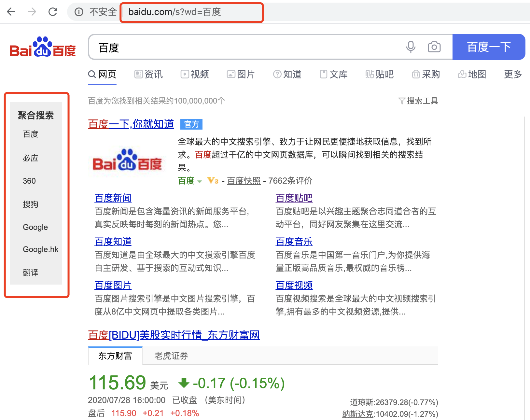Select 百度 in the 聚合搜索 sidebar
This screenshot has width=530, height=420.
[x=31, y=134]
